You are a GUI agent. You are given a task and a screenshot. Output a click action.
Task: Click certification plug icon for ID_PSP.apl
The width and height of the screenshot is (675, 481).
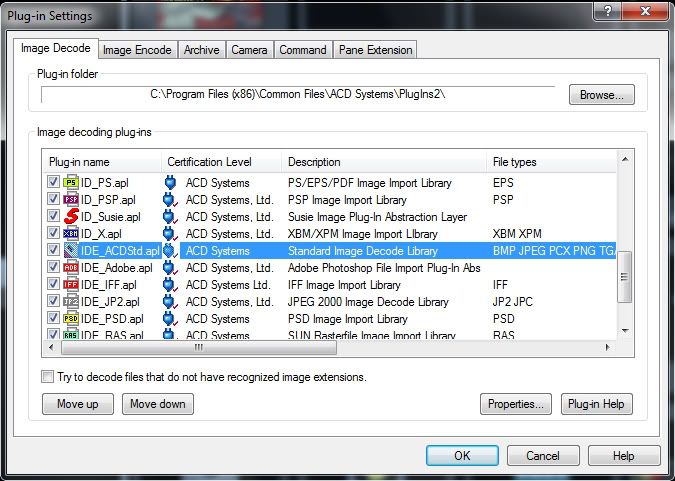coord(170,200)
